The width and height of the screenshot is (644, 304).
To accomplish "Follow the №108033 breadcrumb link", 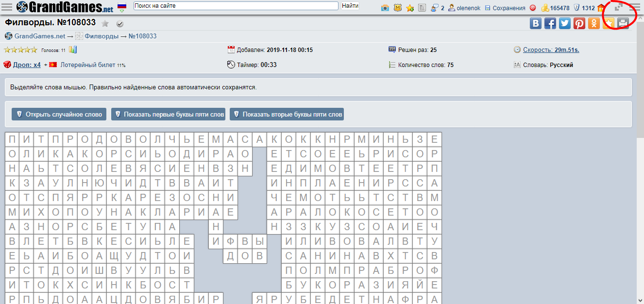I will pos(142,36).
